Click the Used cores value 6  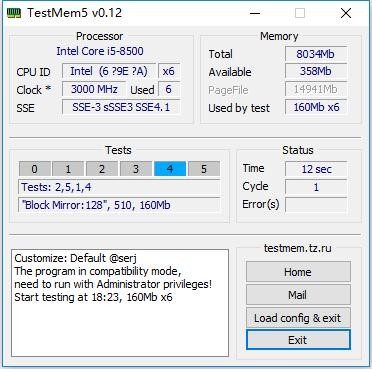point(169,89)
